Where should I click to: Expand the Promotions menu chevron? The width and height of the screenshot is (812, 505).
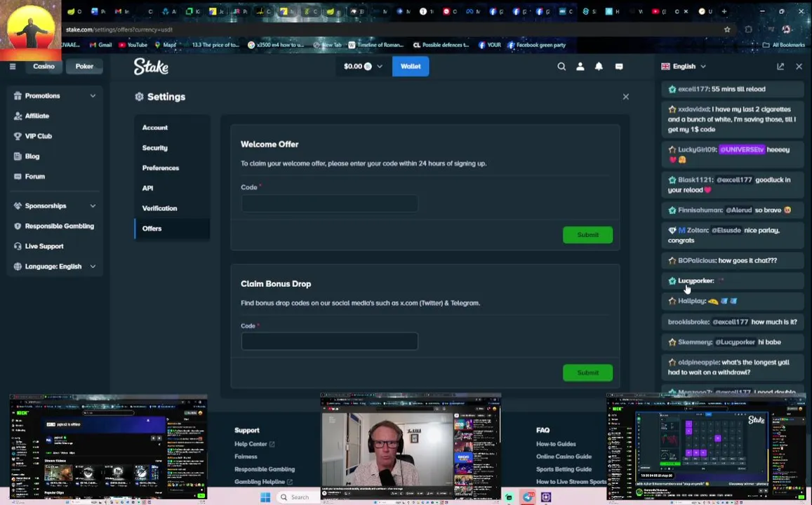93,95
